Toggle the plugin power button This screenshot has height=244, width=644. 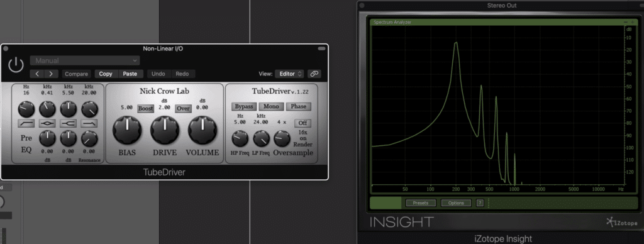(16, 65)
